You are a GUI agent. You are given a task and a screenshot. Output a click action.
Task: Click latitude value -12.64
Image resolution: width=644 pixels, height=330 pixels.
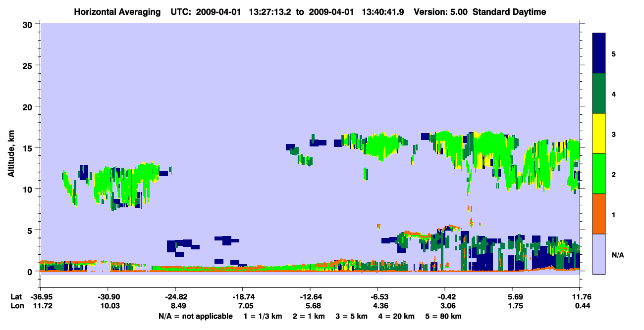pos(310,297)
